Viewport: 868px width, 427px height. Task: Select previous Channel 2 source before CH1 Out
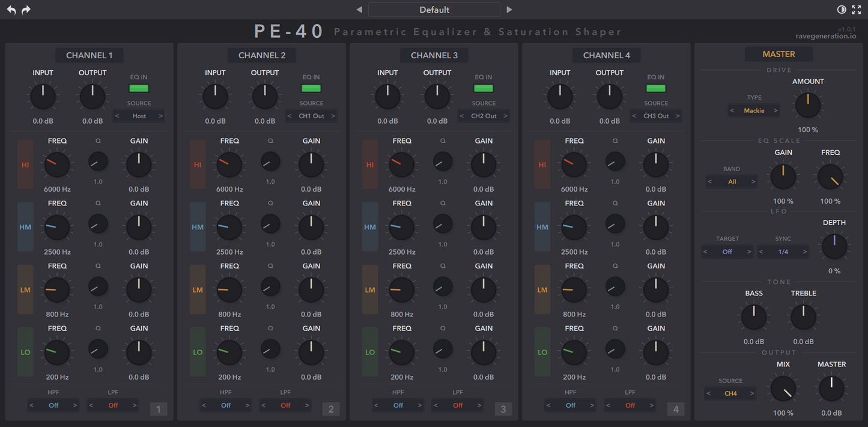[x=290, y=116]
